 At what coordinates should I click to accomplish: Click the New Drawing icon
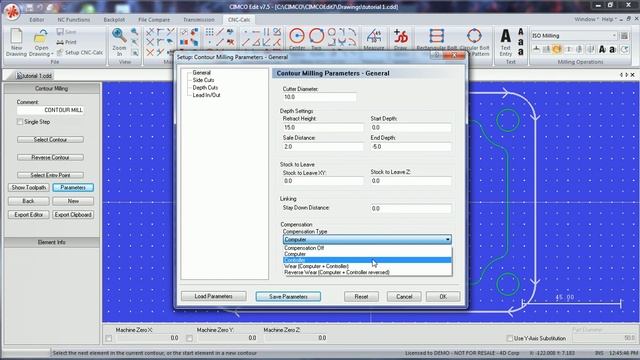16,37
